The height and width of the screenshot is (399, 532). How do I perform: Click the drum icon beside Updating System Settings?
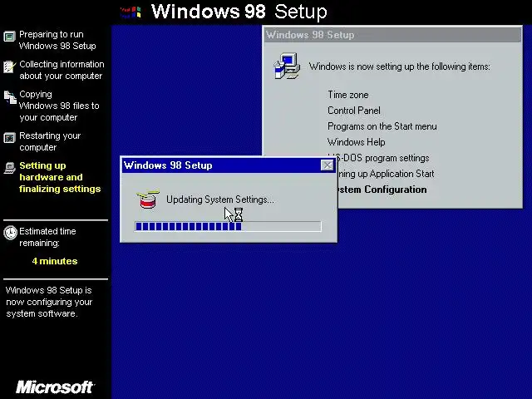click(x=148, y=199)
